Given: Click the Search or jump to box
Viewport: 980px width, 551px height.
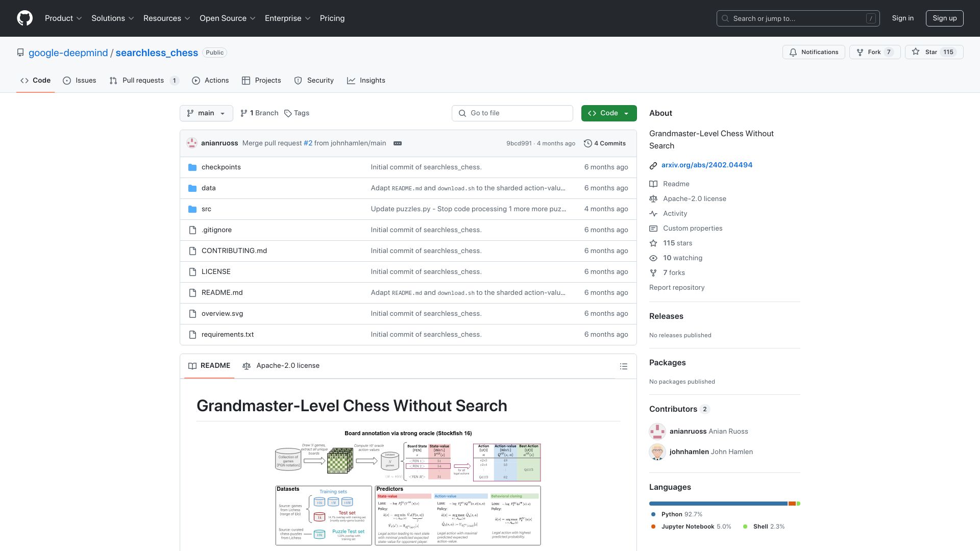Looking at the screenshot, I should point(798,18).
